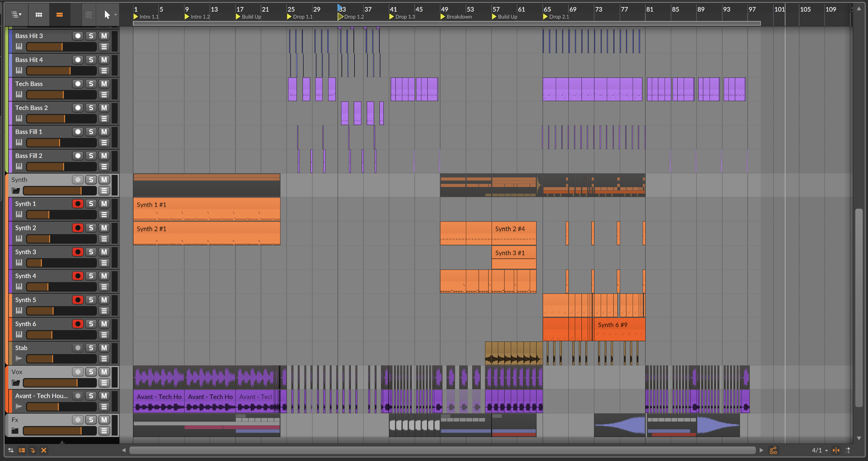Toggle the automation link icon

773,450
